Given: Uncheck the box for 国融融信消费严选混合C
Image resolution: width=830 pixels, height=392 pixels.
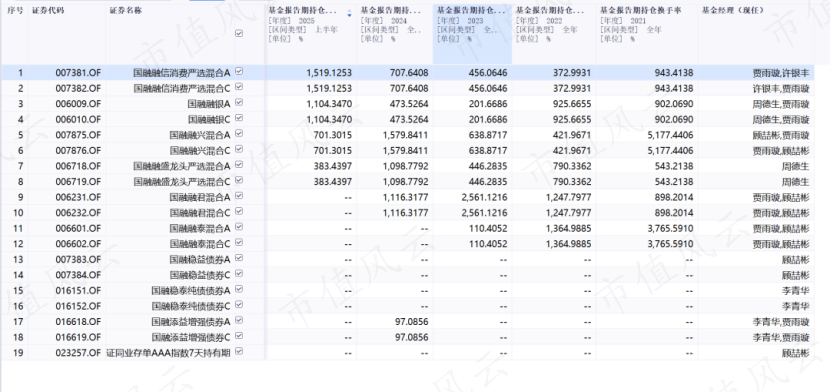Looking at the screenshot, I should click(x=239, y=87).
